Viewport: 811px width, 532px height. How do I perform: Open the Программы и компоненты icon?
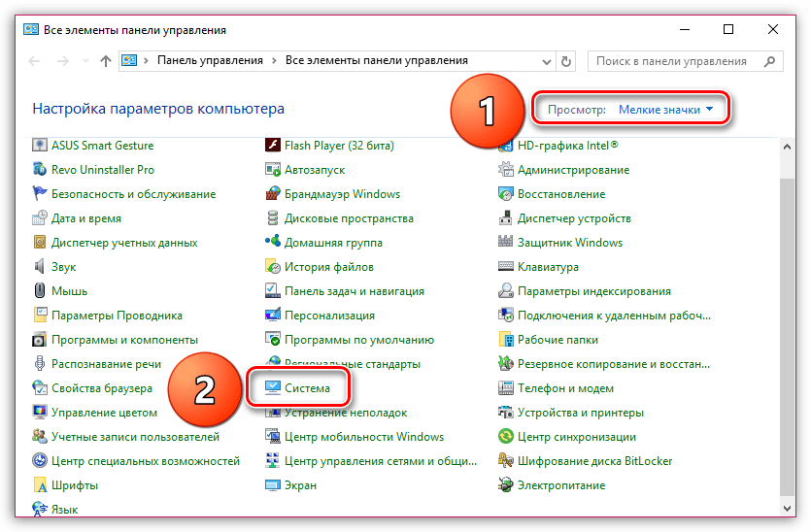40,340
